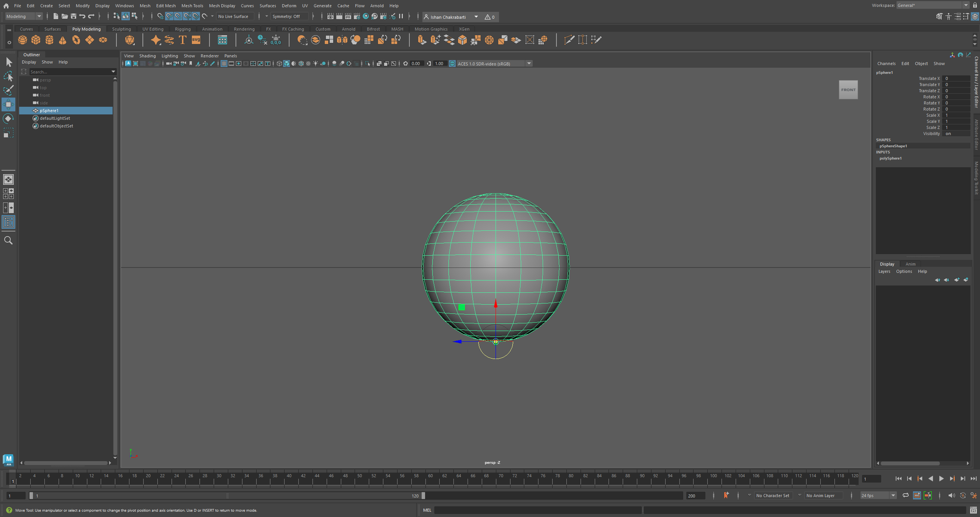Click the range slider bar handle at 120
The width and height of the screenshot is (980, 517).
click(423, 495)
